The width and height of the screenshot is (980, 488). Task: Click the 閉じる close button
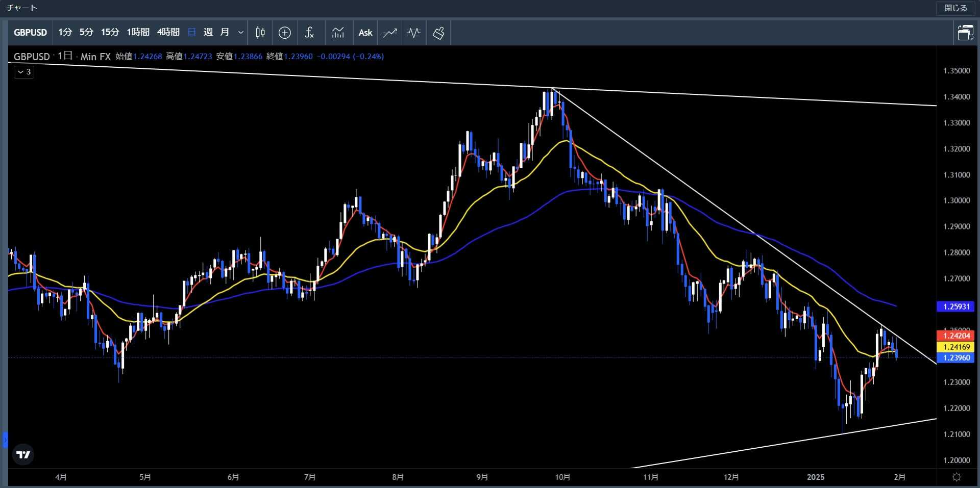pos(955,8)
